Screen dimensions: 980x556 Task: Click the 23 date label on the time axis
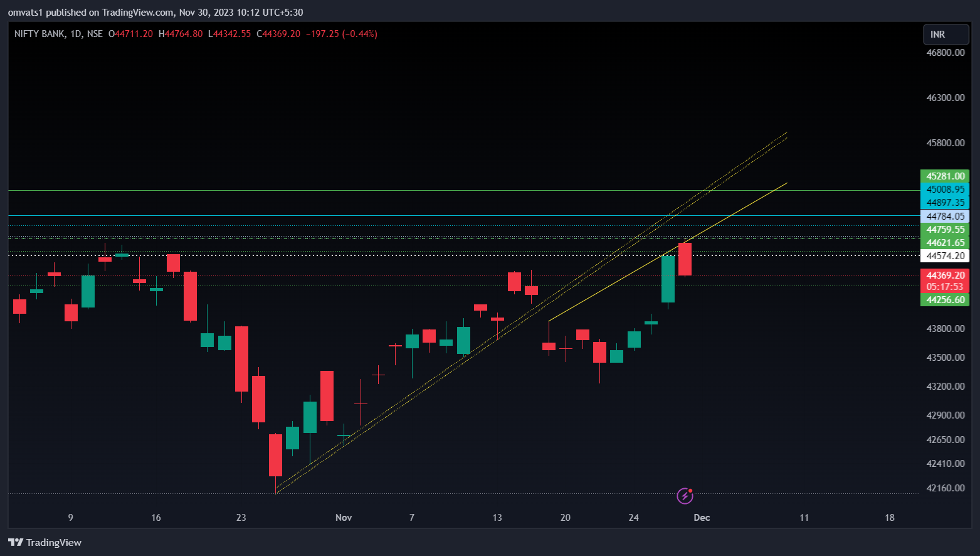coord(241,518)
